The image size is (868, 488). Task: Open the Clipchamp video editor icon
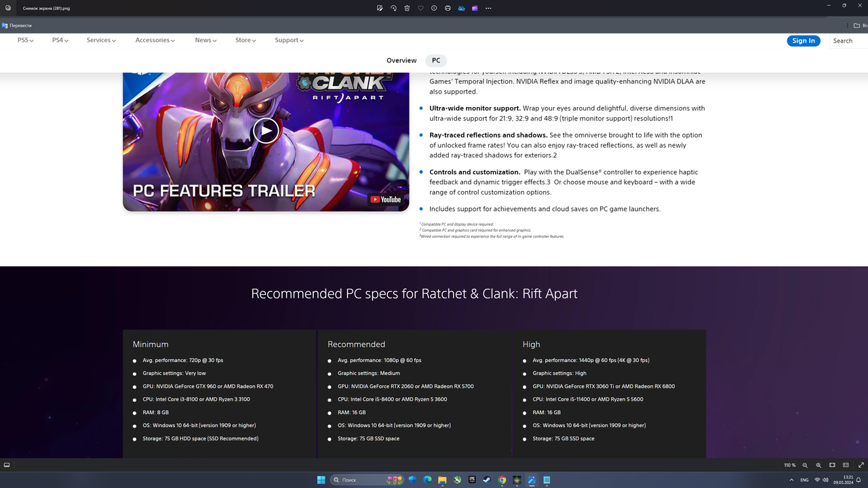coord(475,8)
